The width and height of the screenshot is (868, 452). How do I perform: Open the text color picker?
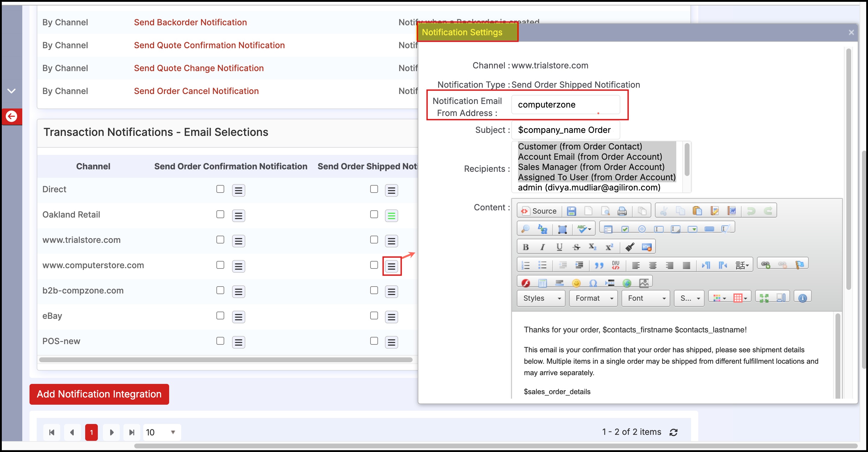pos(718,298)
